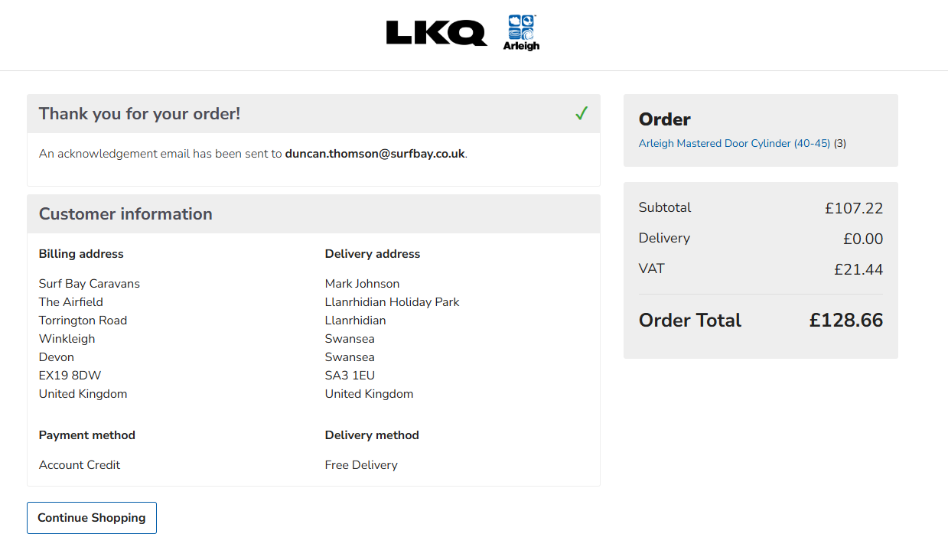Click the Delivery method label
The height and width of the screenshot is (560, 948).
pos(372,435)
